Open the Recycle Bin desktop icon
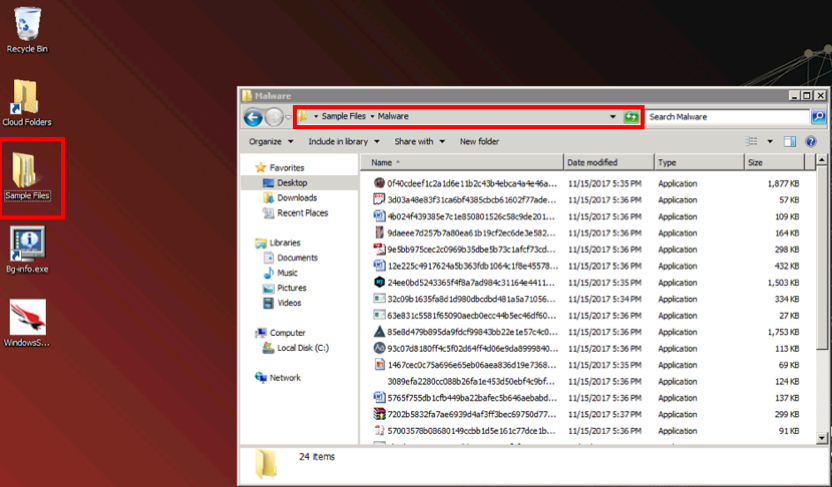 tap(27, 27)
